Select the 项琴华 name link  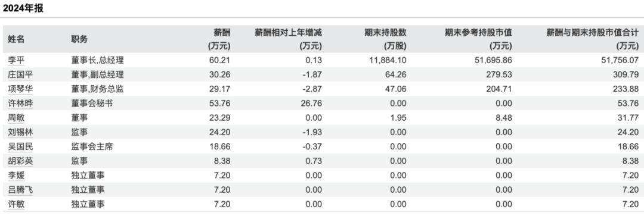point(20,89)
